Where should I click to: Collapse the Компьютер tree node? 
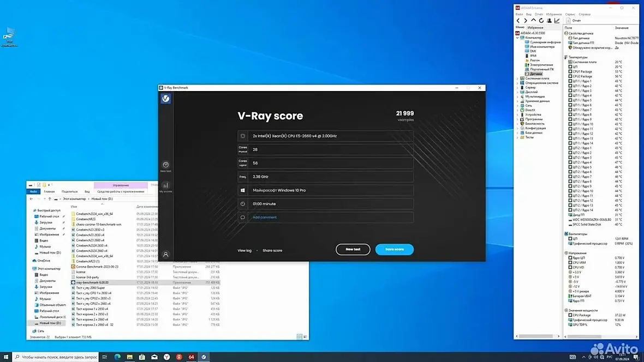pos(517,38)
